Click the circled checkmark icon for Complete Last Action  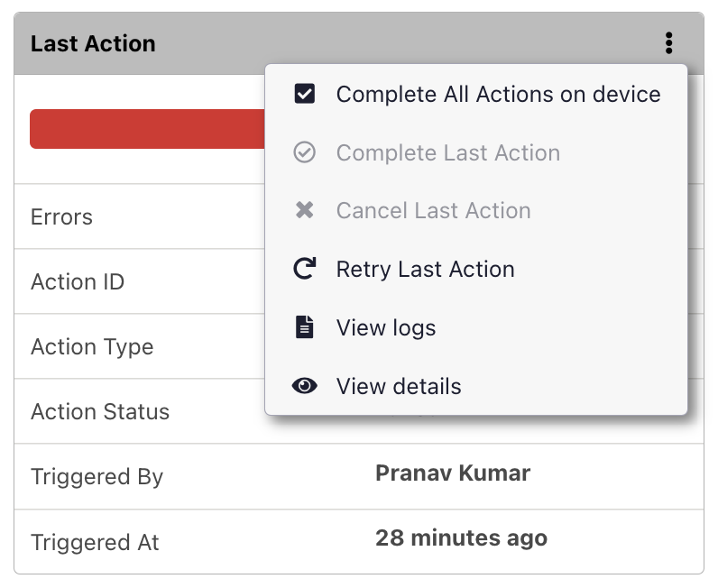click(x=305, y=152)
